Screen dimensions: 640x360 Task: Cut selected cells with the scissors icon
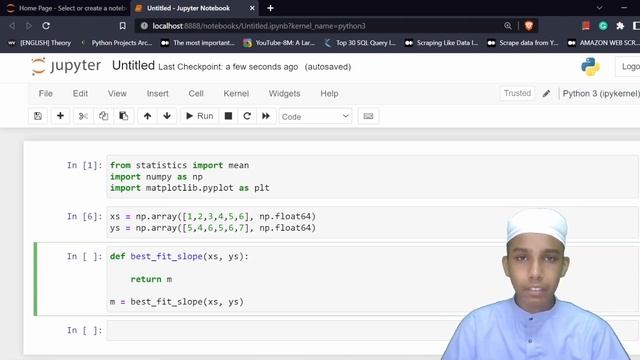pos(83,116)
